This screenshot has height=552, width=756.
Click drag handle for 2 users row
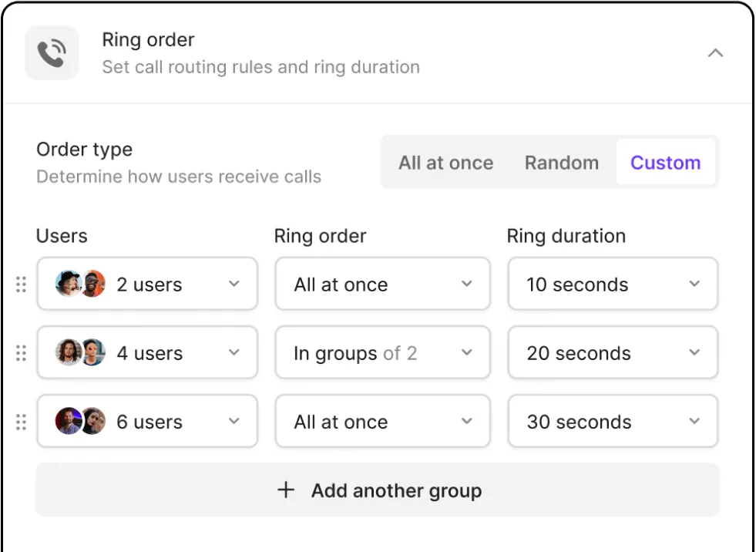click(x=21, y=284)
